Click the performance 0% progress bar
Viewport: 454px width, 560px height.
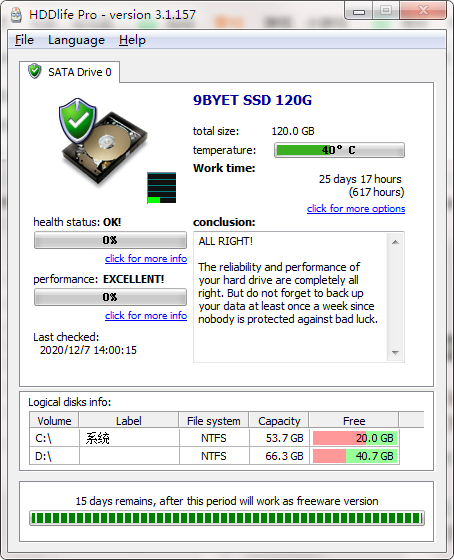tap(110, 297)
